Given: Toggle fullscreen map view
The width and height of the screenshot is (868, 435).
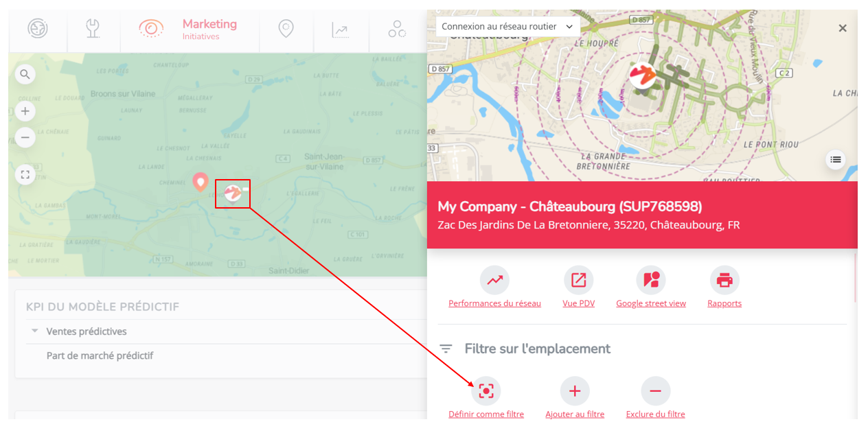Looking at the screenshot, I should (x=25, y=175).
